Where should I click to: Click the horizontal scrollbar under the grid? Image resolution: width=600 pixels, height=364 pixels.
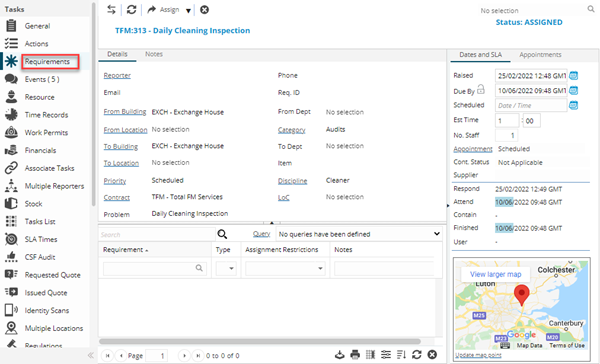click(x=260, y=341)
